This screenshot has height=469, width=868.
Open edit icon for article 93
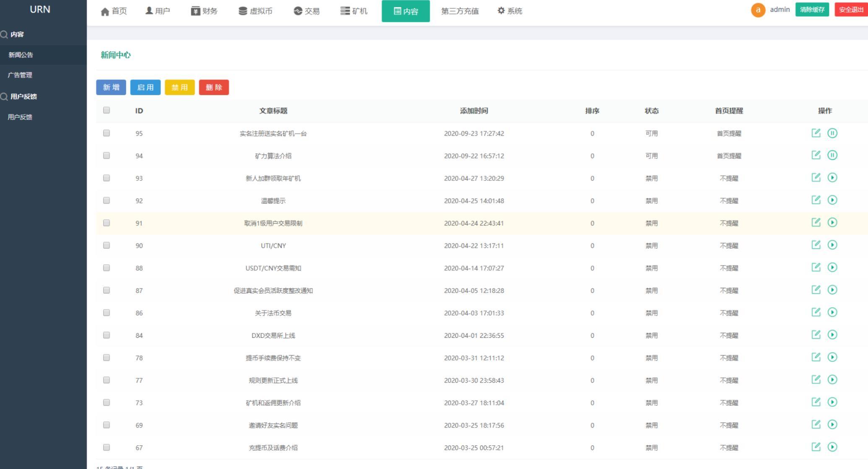(816, 177)
